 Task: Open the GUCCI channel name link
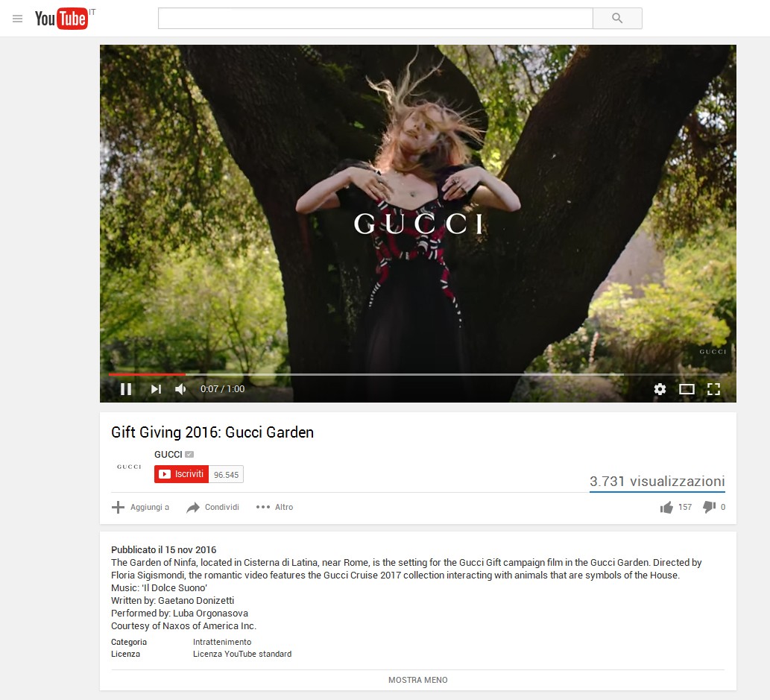point(168,455)
